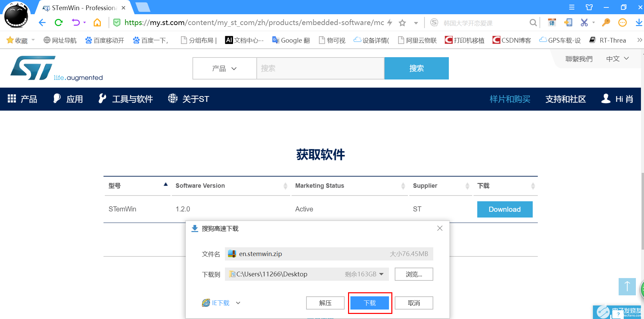Click the green security shield icon in the address bar
The height and width of the screenshot is (319, 644).
117,23
